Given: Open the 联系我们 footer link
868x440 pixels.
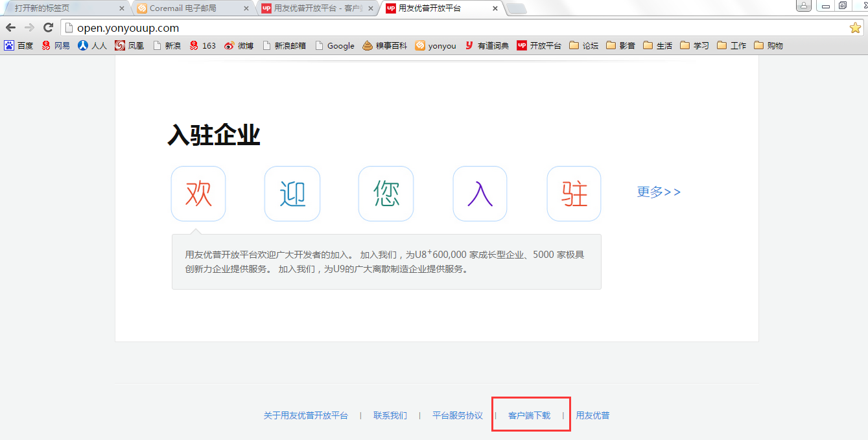Looking at the screenshot, I should (x=390, y=415).
